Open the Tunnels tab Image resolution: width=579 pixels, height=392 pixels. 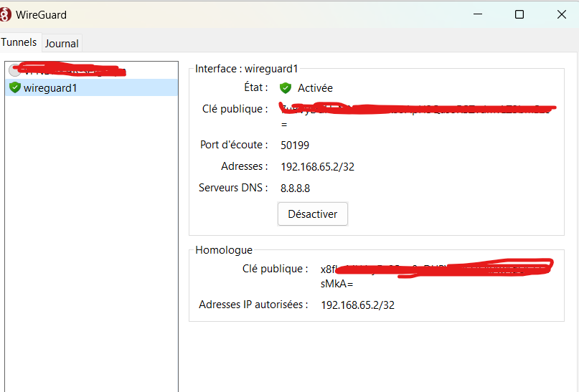19,42
